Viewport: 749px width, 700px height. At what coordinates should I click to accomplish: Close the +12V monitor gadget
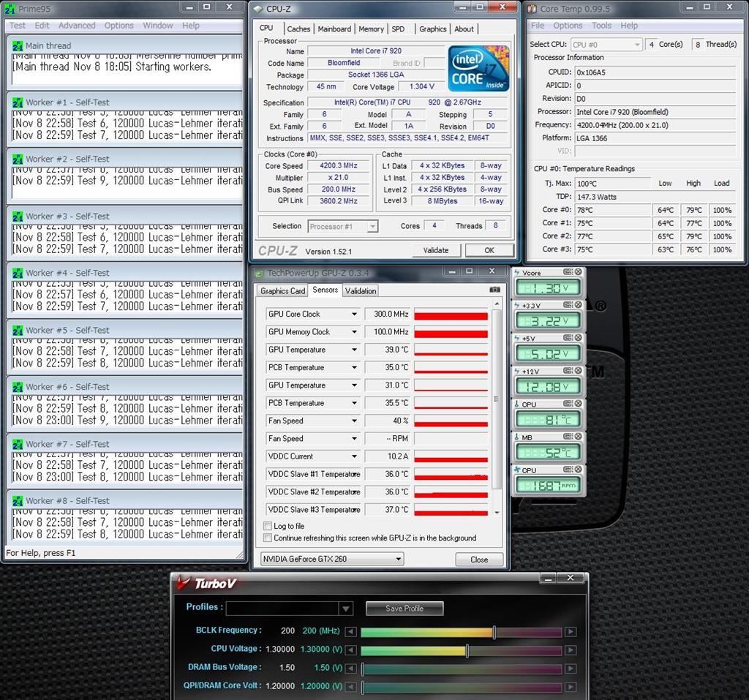pos(579,371)
